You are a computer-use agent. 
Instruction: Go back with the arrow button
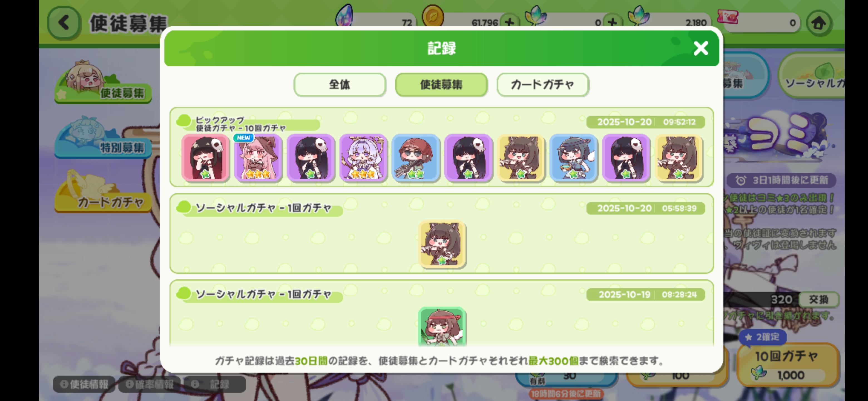click(64, 23)
